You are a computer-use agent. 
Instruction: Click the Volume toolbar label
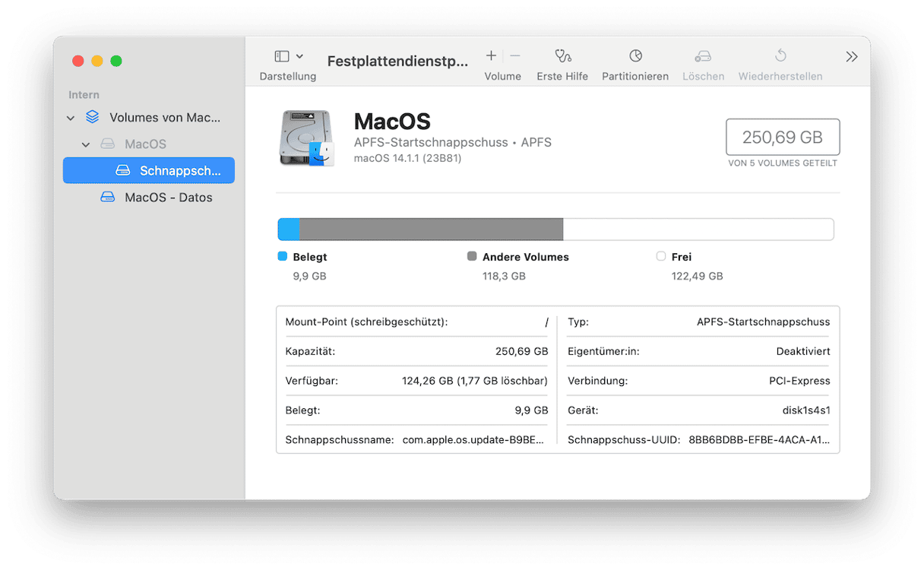pos(503,77)
